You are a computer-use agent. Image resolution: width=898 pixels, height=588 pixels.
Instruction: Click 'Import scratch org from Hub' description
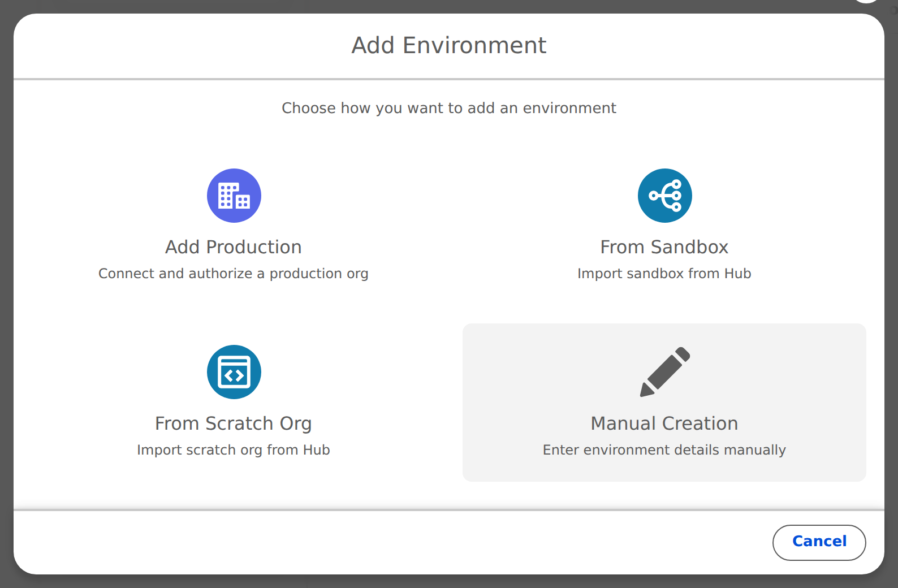[234, 450]
